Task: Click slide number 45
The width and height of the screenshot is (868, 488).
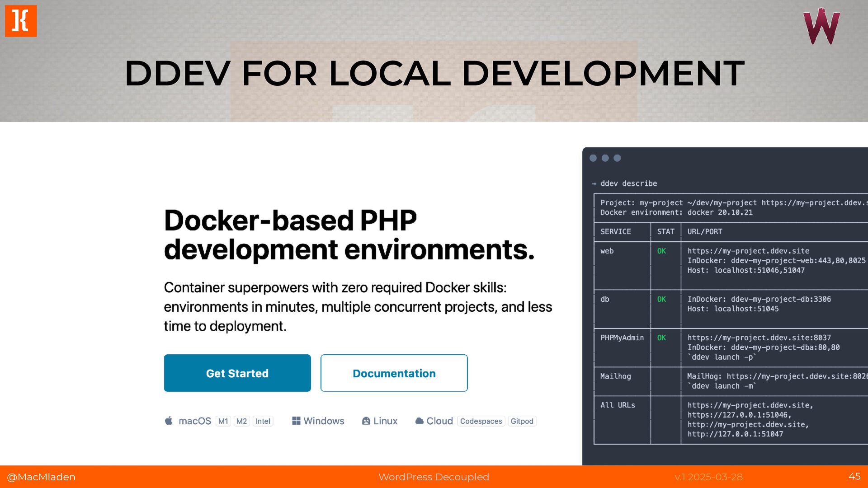Action: (x=854, y=476)
